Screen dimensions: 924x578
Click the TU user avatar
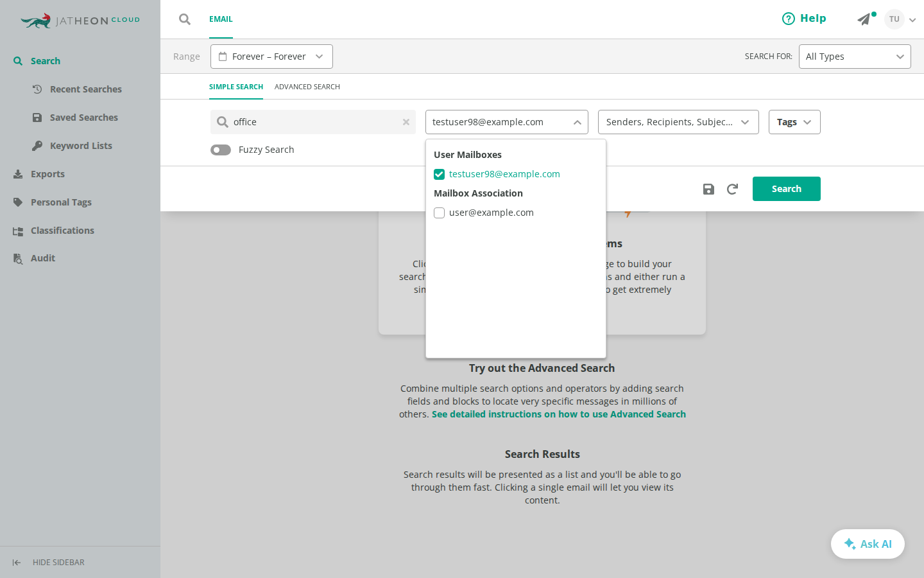pos(894,19)
